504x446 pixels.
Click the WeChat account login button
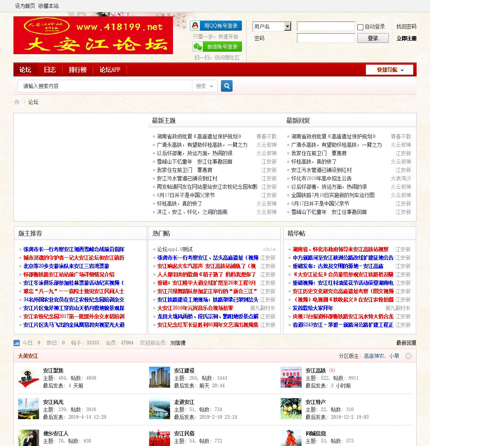(217, 47)
